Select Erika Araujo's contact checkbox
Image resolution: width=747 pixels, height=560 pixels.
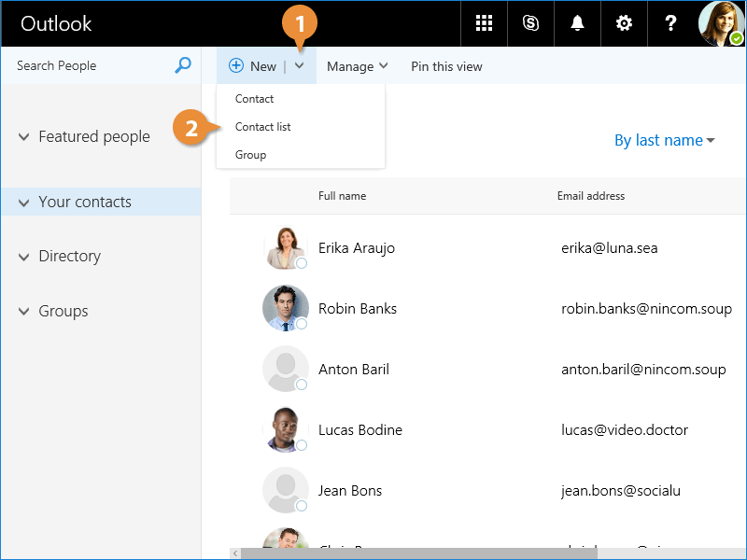point(302,263)
